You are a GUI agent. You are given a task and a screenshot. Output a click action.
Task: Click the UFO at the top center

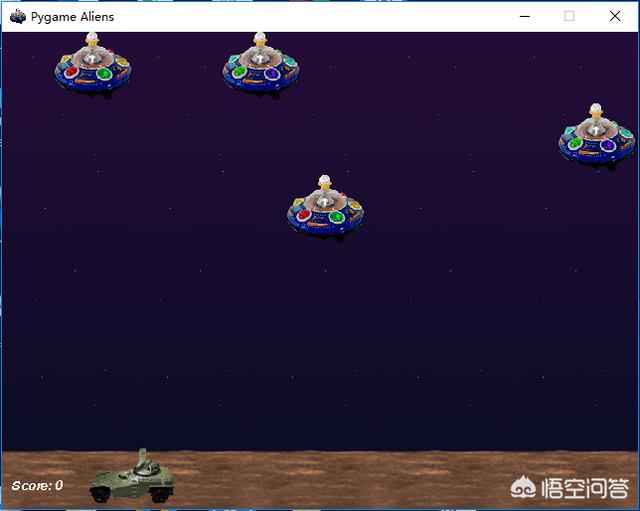[x=260, y=66]
